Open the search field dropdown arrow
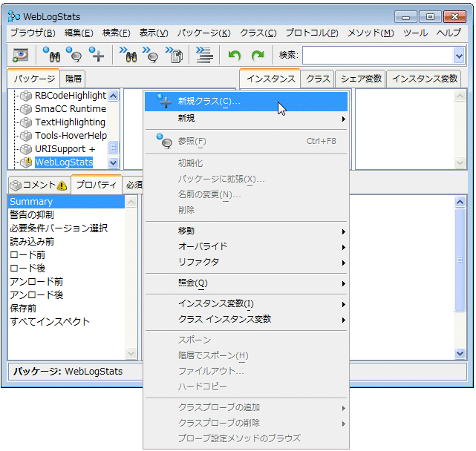Screen dimensions: 476x451 [458, 55]
